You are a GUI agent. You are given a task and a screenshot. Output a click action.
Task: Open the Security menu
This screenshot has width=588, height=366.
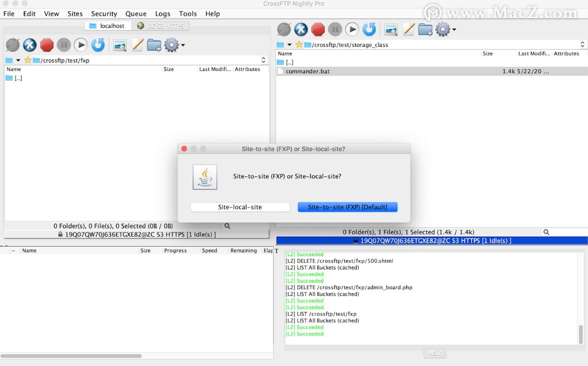tap(104, 14)
